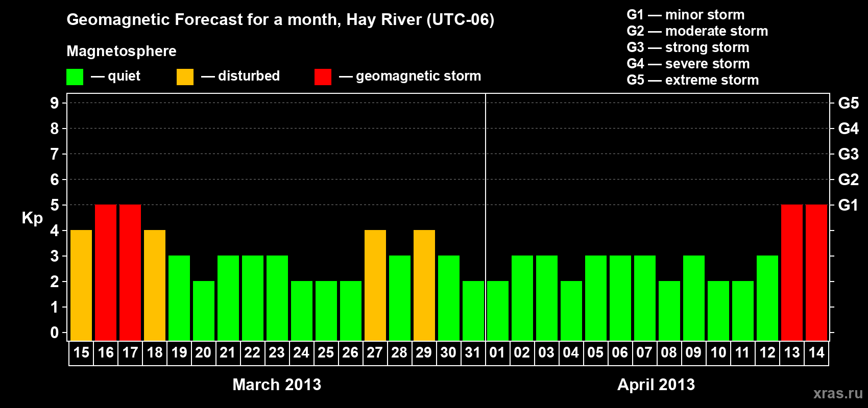868x408 pixels.
Task: Select the red bar for March 16
Action: 106,272
